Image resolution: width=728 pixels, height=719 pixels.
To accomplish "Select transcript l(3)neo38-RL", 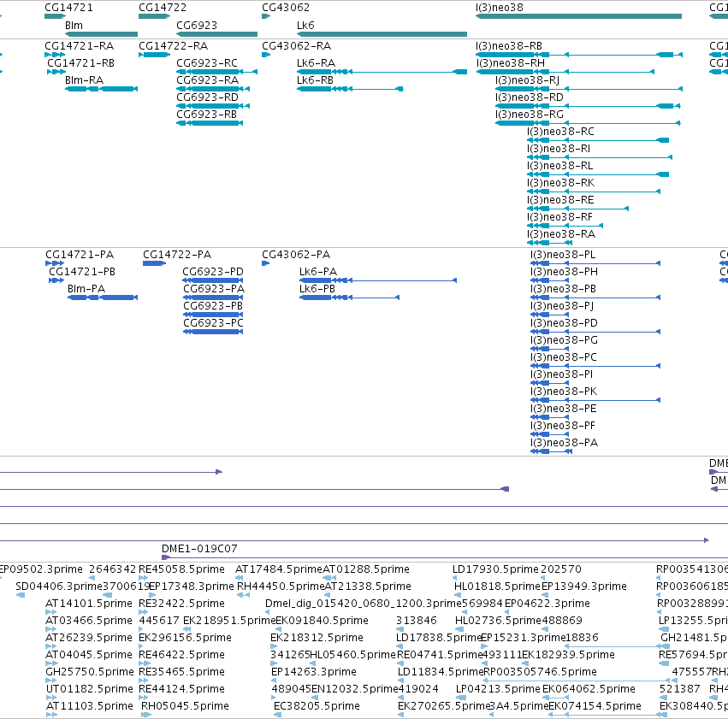I will 598,175.
